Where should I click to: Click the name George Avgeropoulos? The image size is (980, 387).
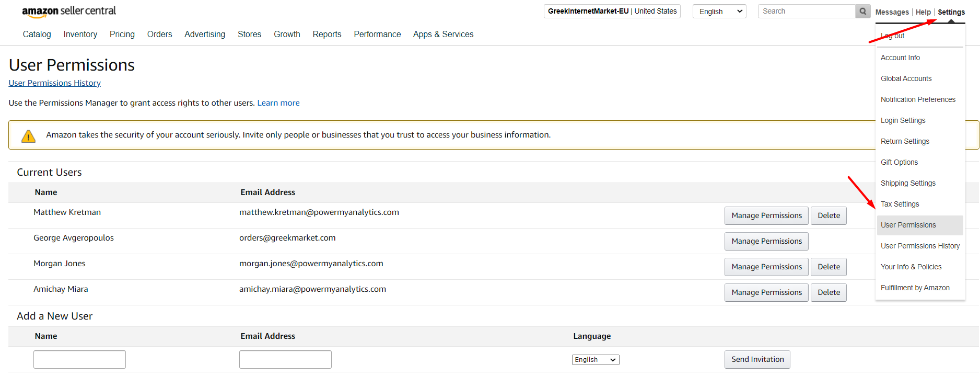coord(74,238)
